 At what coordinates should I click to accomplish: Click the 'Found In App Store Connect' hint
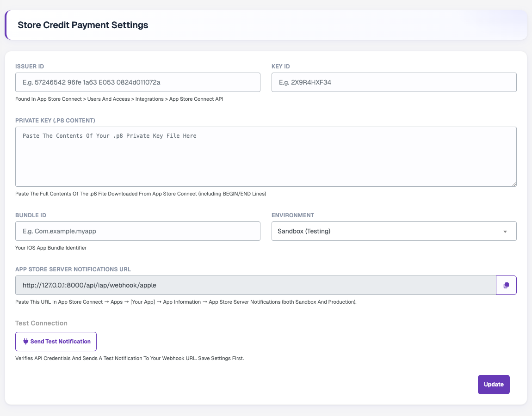pyautogui.click(x=119, y=99)
